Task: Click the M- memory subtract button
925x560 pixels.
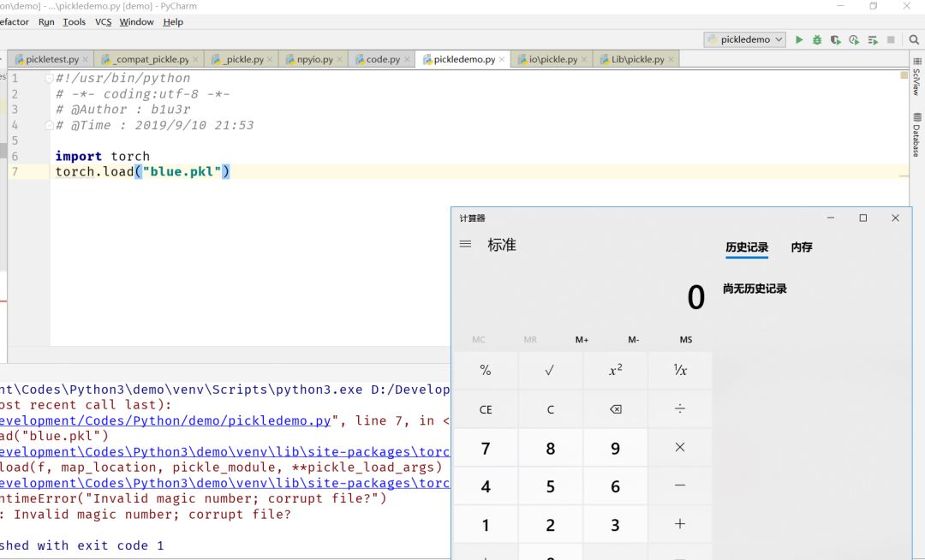Action: (634, 340)
